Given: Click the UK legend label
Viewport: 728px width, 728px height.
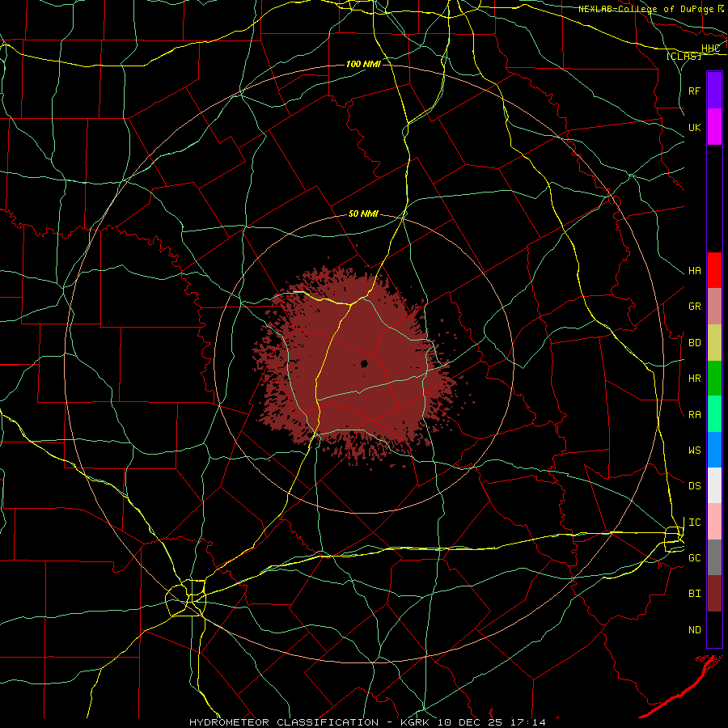Looking at the screenshot, I should point(695,127).
